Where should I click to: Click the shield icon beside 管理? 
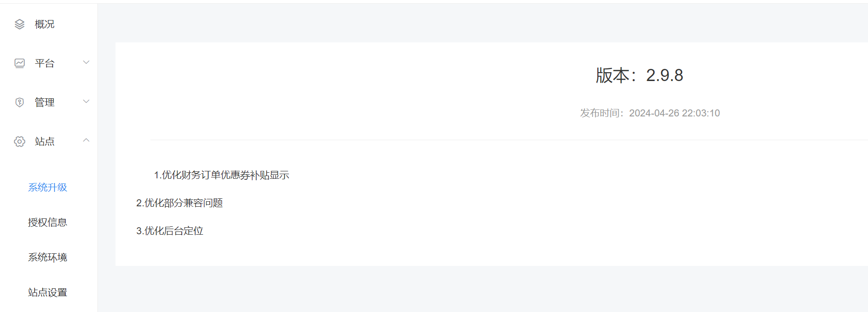pyautogui.click(x=20, y=102)
